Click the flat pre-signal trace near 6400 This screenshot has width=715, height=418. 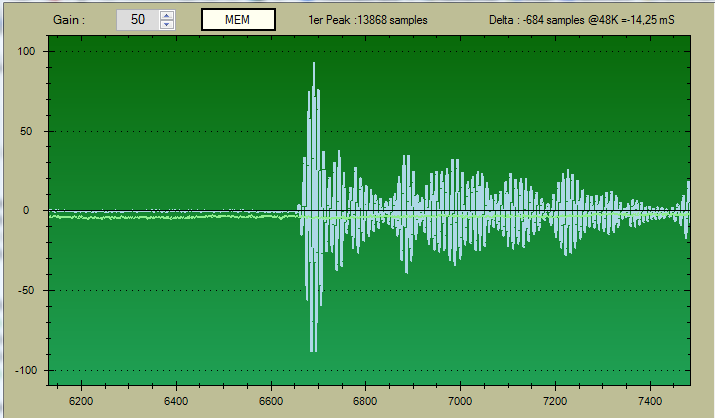pyautogui.click(x=176, y=215)
